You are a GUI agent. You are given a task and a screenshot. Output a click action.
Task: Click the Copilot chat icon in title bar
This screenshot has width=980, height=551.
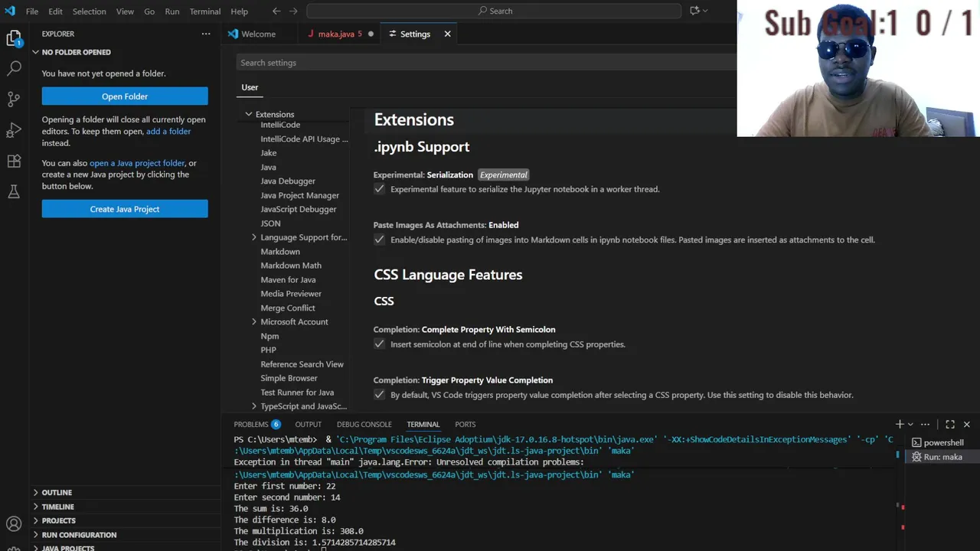(x=694, y=11)
